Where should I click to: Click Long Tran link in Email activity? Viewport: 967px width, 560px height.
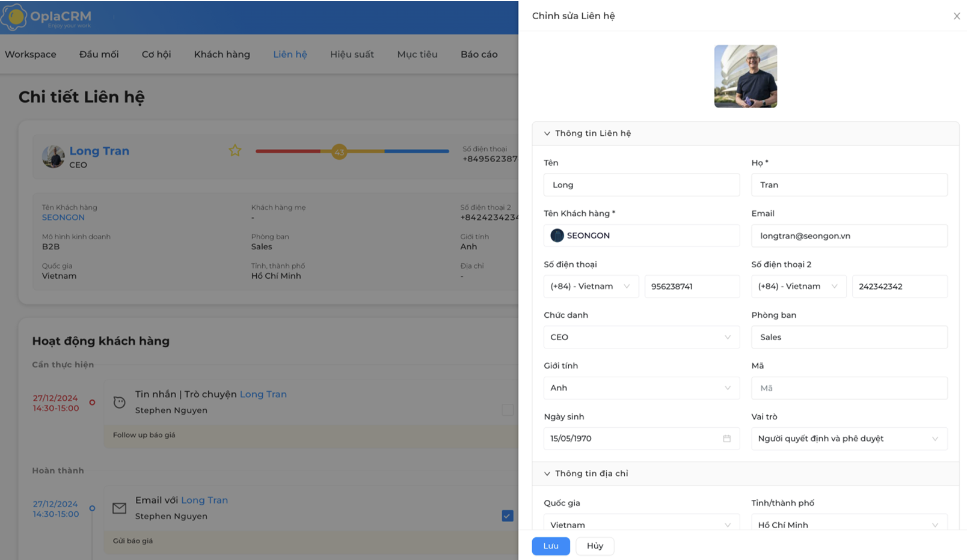(x=204, y=500)
